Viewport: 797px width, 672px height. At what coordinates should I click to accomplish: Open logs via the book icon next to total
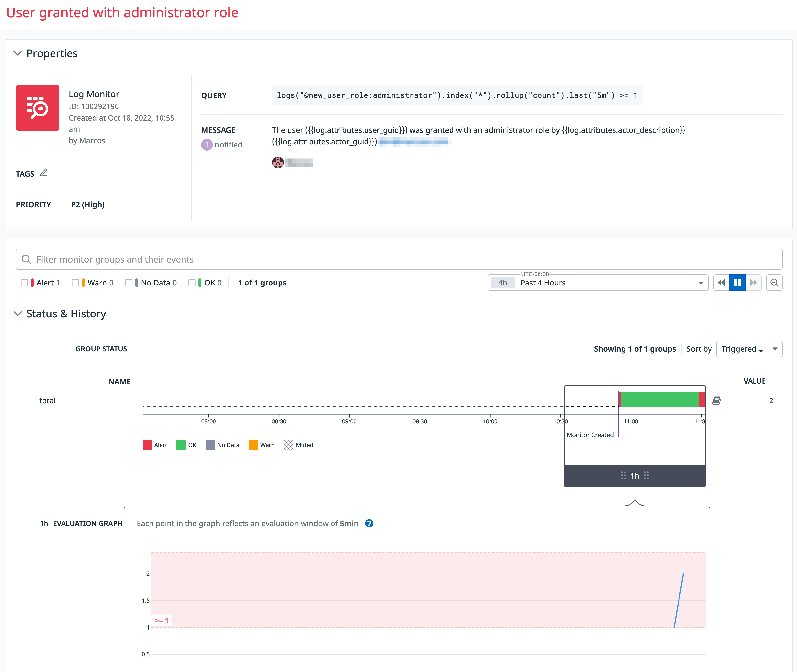(717, 400)
